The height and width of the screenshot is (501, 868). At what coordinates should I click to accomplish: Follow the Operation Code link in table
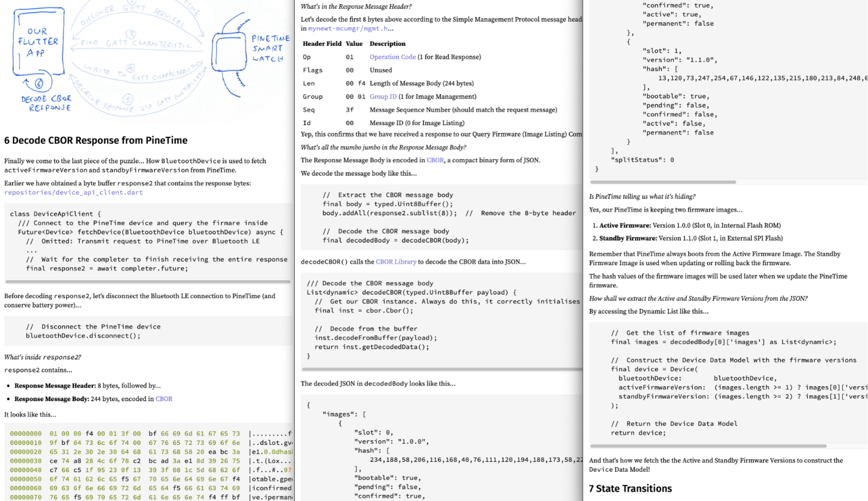coord(392,57)
